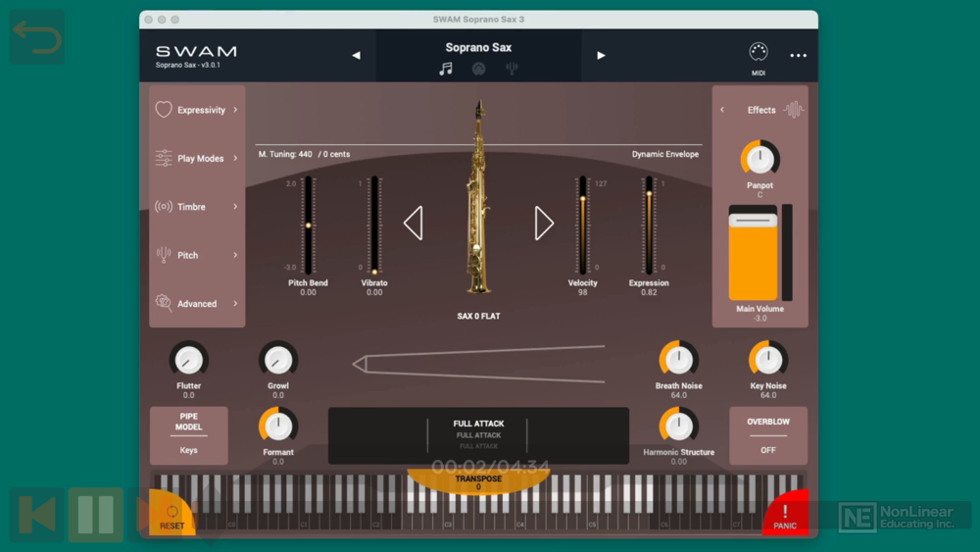Screen dimensions: 980x552
Task: Open the MIDI mapping icon
Action: [759, 52]
